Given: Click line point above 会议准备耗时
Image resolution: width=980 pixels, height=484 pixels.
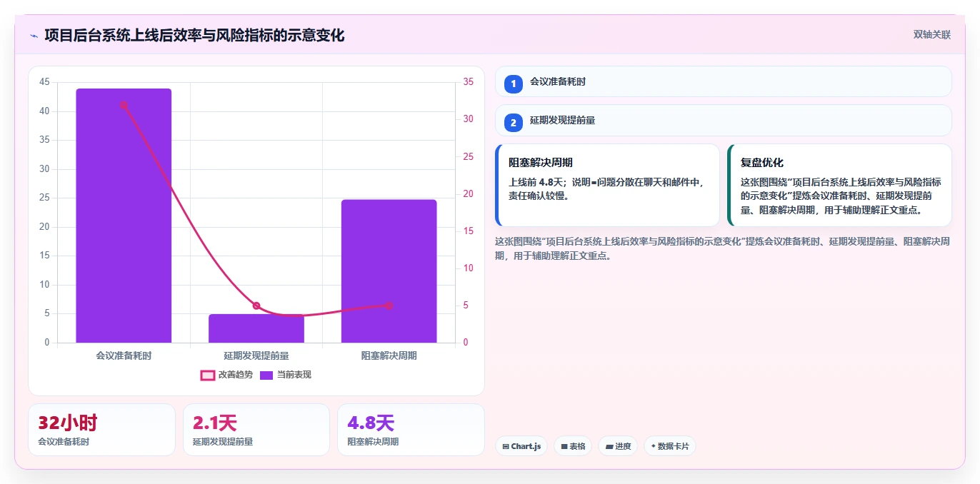Looking at the screenshot, I should coord(124,105).
